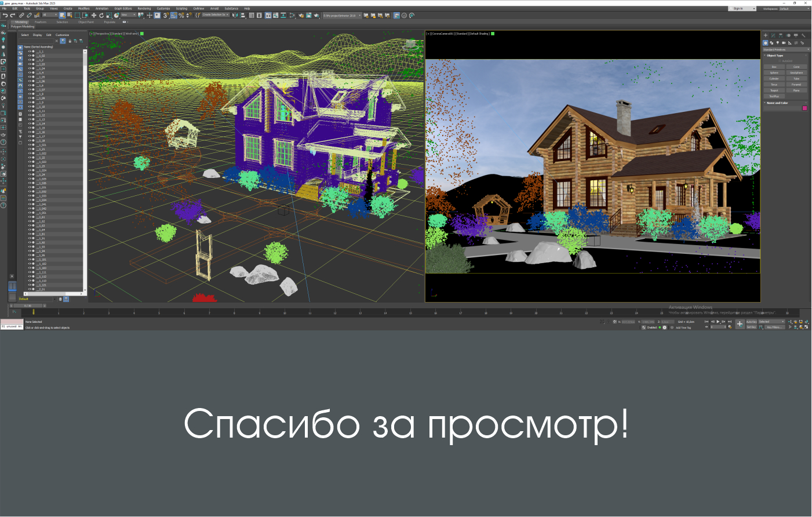Activate the Select and Rotate tool
Image resolution: width=812 pixels, height=517 pixels.
[x=101, y=15]
